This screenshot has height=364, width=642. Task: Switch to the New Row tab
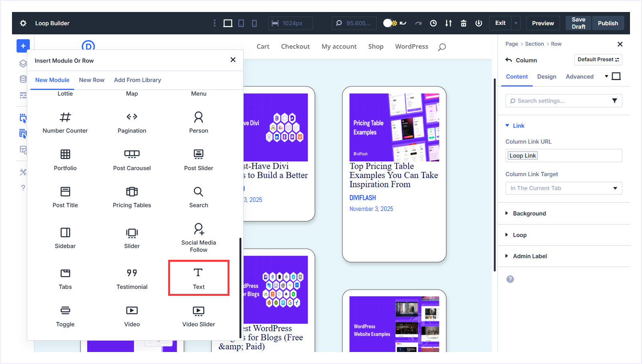pos(91,80)
